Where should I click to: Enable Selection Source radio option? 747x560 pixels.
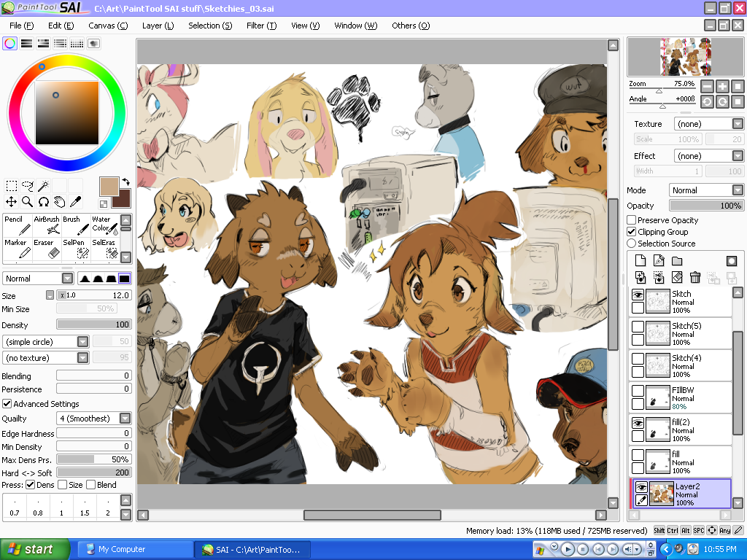(x=632, y=244)
